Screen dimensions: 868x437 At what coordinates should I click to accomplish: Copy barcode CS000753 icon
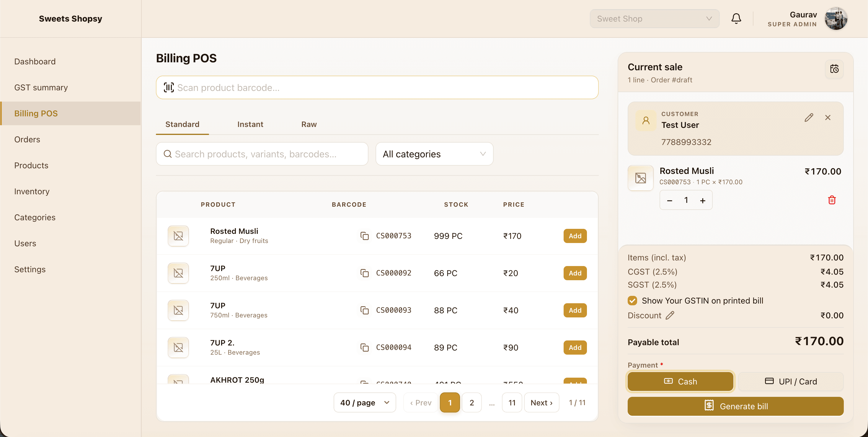pos(364,236)
